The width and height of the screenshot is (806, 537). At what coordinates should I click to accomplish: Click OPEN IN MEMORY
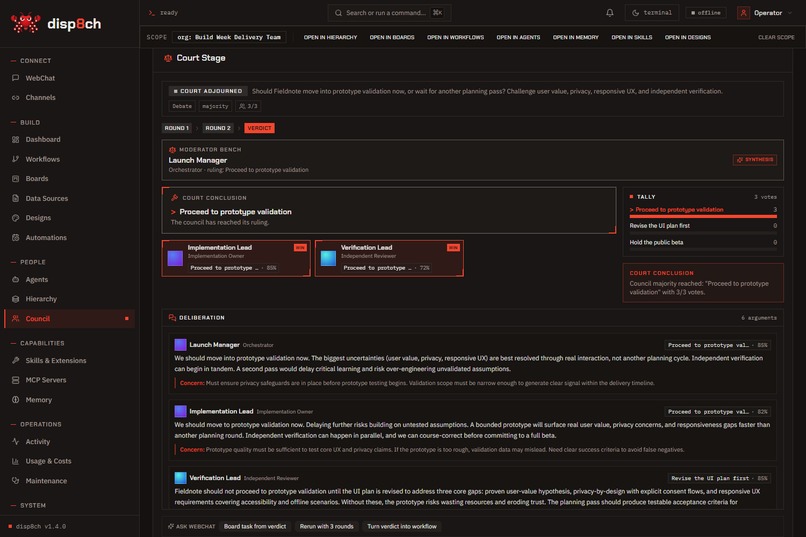(576, 38)
